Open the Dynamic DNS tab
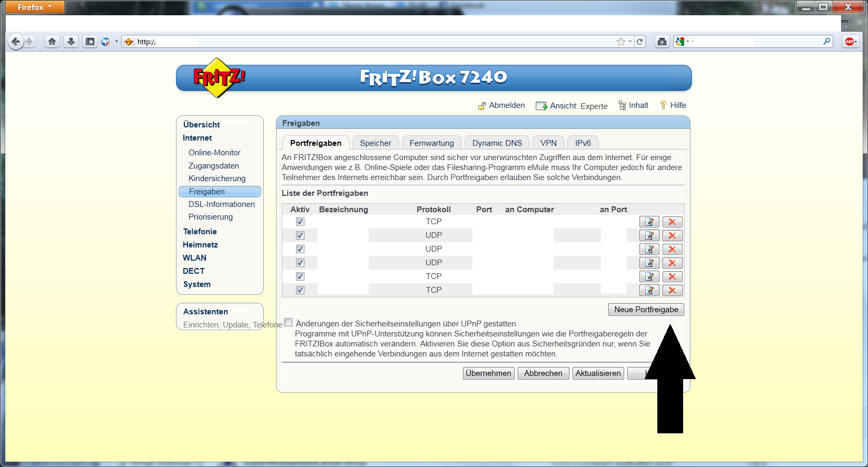 (x=497, y=143)
